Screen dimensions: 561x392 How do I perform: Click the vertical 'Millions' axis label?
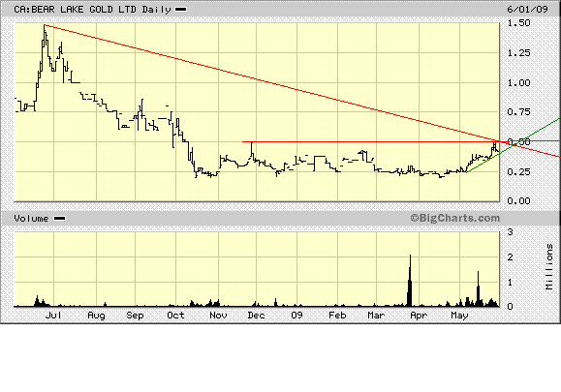549,266
